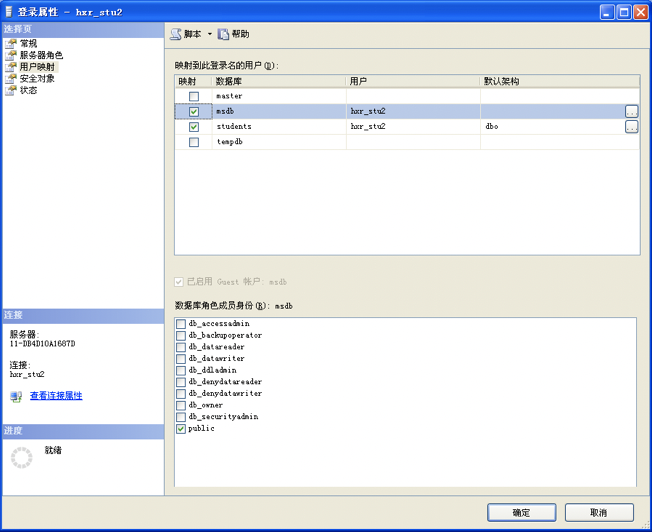The height and width of the screenshot is (532, 652).
Task: Click the browse button in msdb row
Action: pos(631,111)
